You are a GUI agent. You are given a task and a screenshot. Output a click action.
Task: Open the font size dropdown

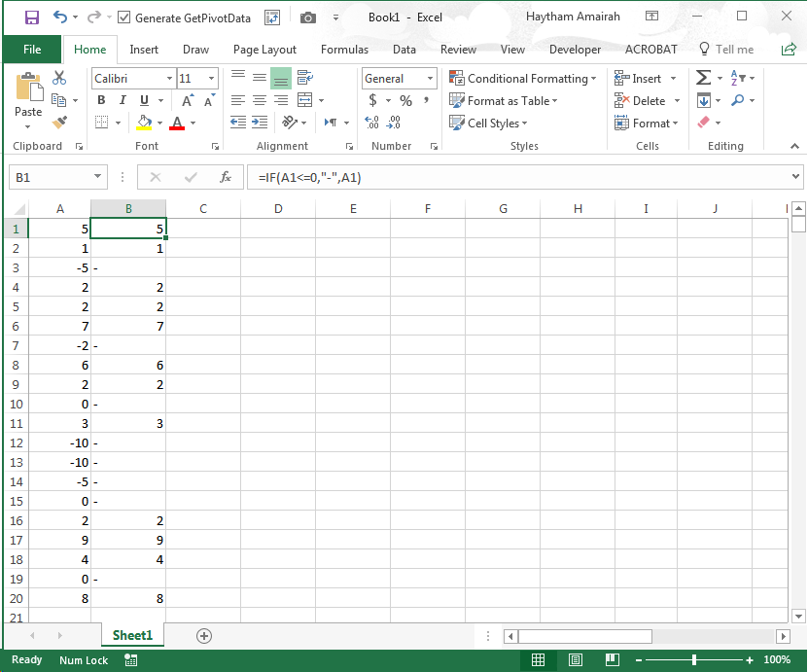point(210,78)
